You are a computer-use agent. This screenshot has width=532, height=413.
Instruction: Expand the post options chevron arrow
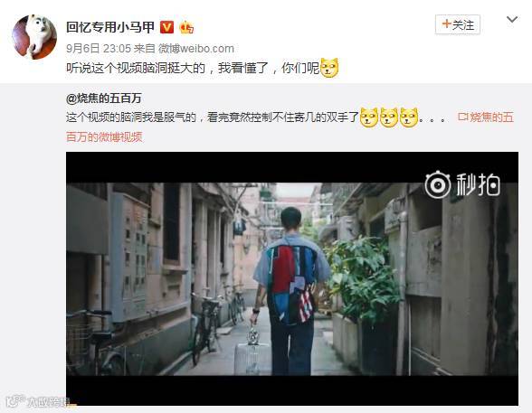[512, 20]
